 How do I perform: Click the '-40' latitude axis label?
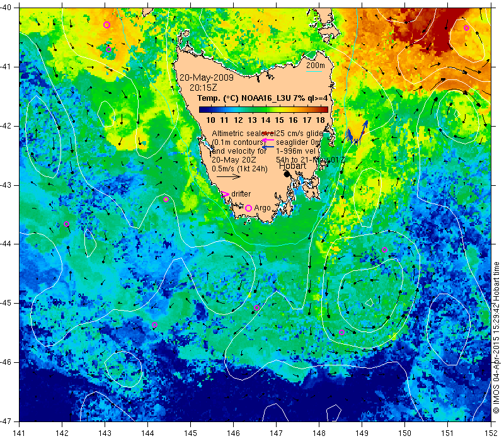click(x=6, y=8)
